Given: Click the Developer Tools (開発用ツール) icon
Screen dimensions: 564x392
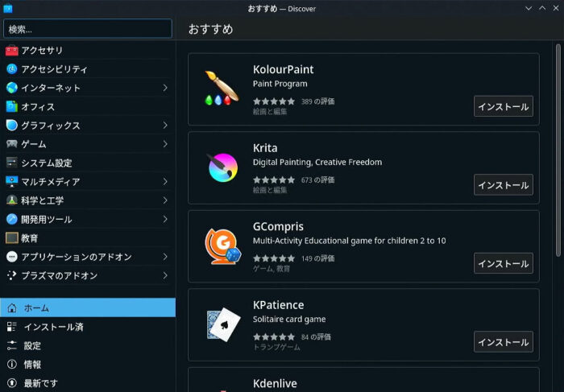Looking at the screenshot, I should coord(11,219).
